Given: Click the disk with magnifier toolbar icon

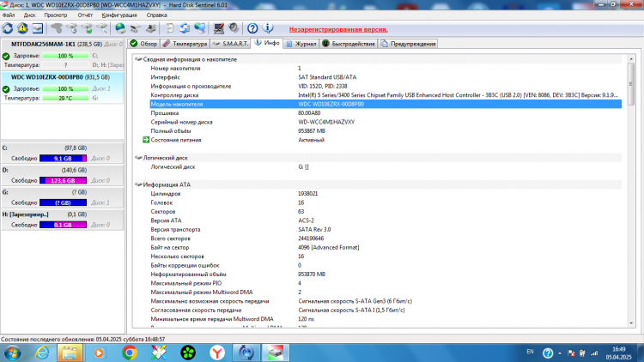Looking at the screenshot, I should pos(102,28).
